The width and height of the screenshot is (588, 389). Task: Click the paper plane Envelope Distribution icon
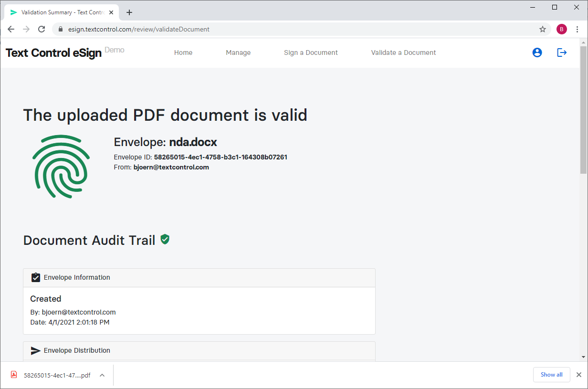pyautogui.click(x=35, y=351)
